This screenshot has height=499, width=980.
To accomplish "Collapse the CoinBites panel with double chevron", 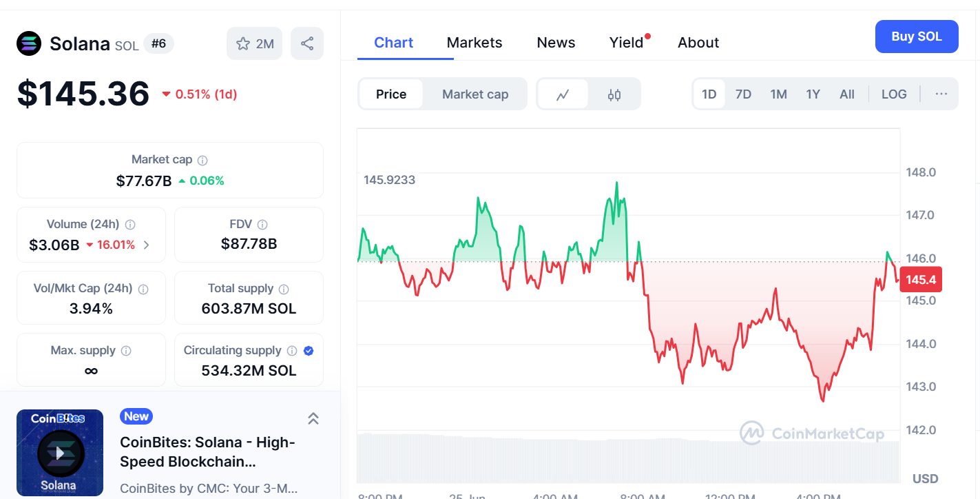I will pos(313,418).
